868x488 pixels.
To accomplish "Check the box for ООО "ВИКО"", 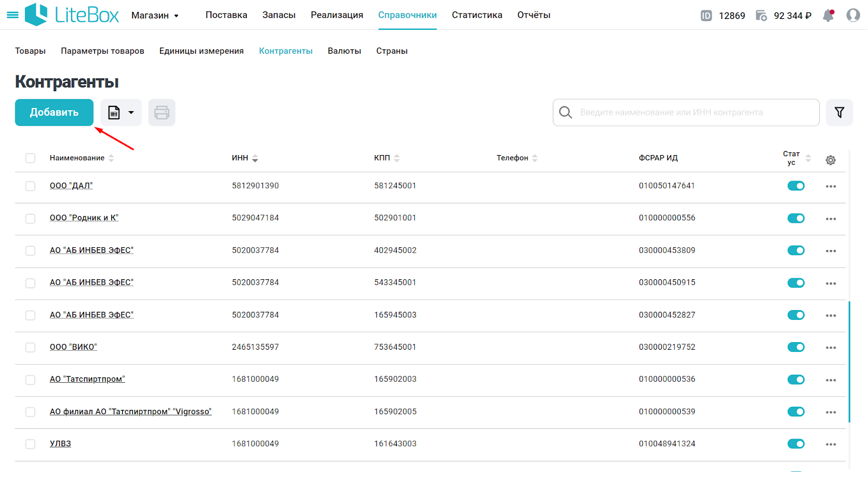I will (30, 347).
